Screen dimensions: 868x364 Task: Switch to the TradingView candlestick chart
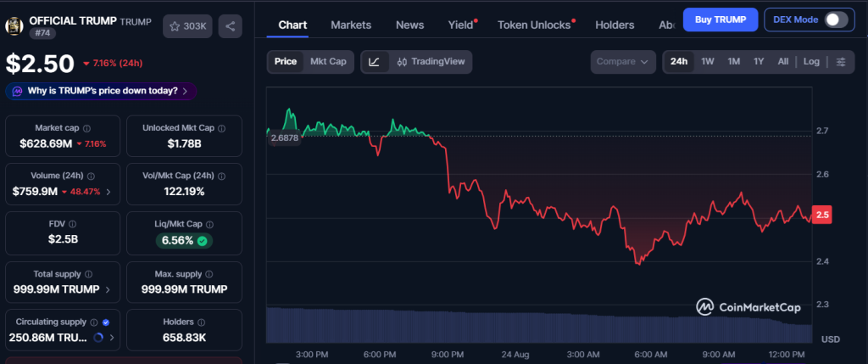[431, 61]
